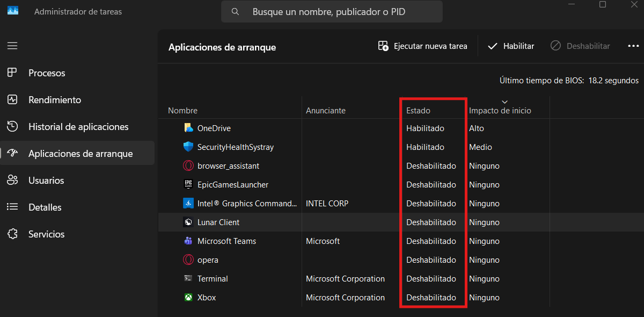Click the Último tiempo de BIOS text

tap(569, 80)
